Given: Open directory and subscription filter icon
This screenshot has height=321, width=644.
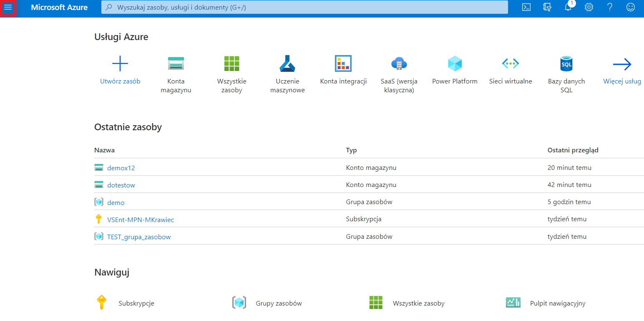Looking at the screenshot, I should click(547, 7).
